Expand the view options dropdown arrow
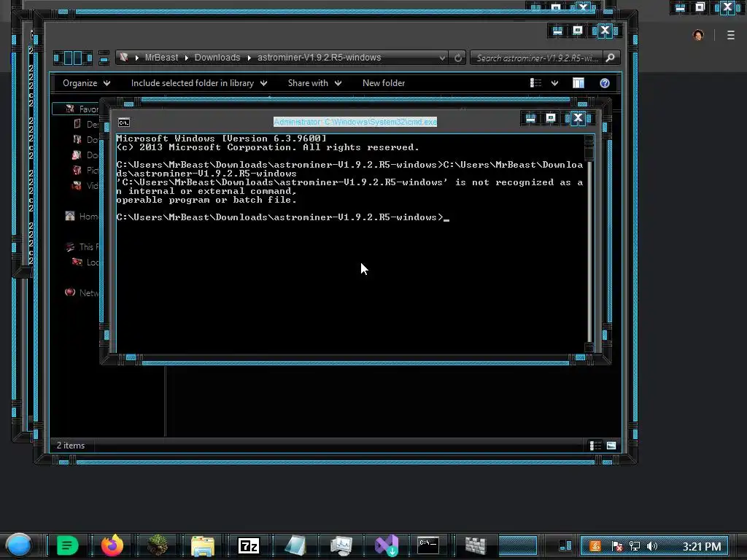The height and width of the screenshot is (560, 747). pyautogui.click(x=554, y=83)
